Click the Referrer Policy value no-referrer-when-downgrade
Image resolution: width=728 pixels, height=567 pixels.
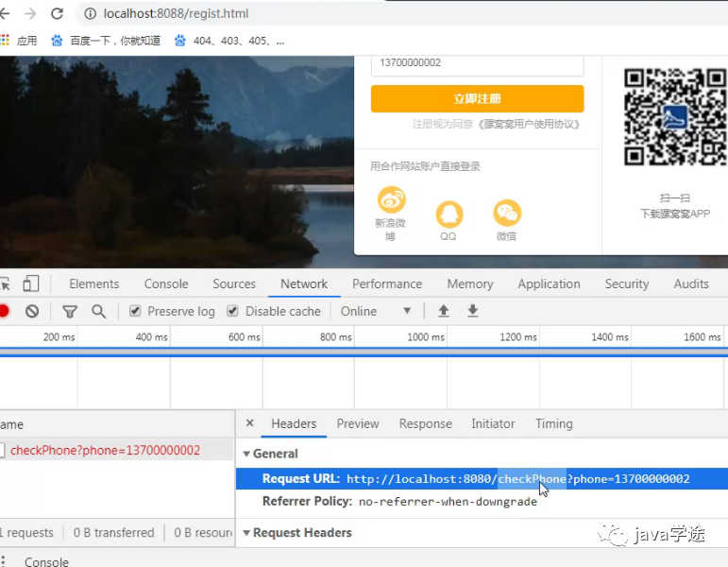448,502
